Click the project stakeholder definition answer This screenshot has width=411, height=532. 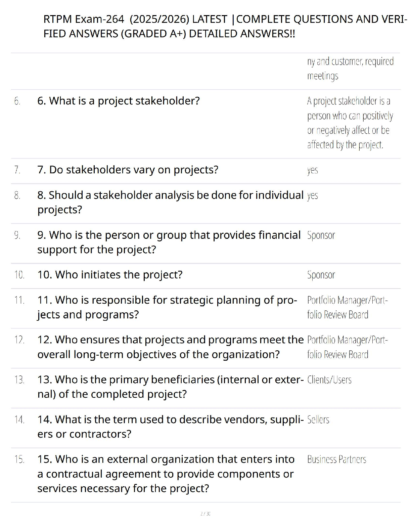pyautogui.click(x=350, y=123)
